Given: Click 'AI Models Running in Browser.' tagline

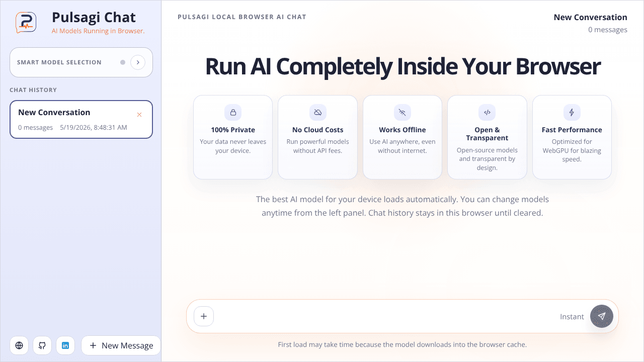Looking at the screenshot, I should click(x=98, y=31).
